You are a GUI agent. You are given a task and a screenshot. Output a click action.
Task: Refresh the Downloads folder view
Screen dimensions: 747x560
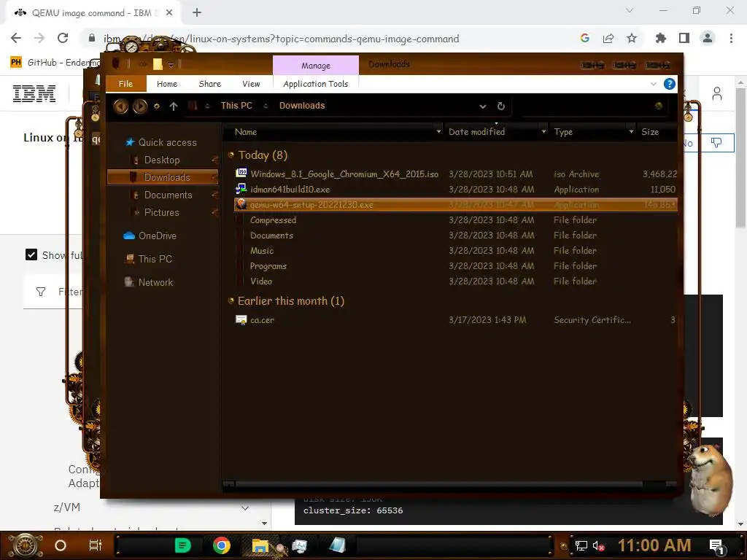coord(500,106)
